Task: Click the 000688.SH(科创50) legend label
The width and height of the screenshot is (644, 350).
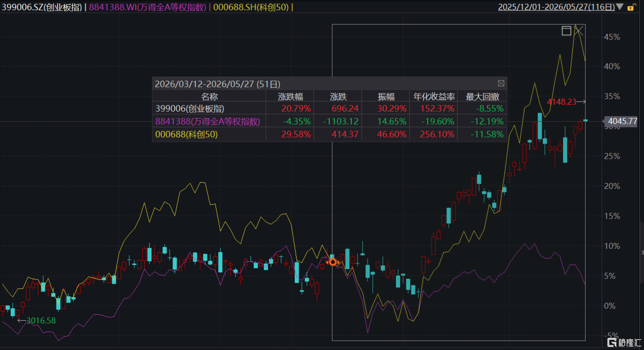Action: pos(251,7)
